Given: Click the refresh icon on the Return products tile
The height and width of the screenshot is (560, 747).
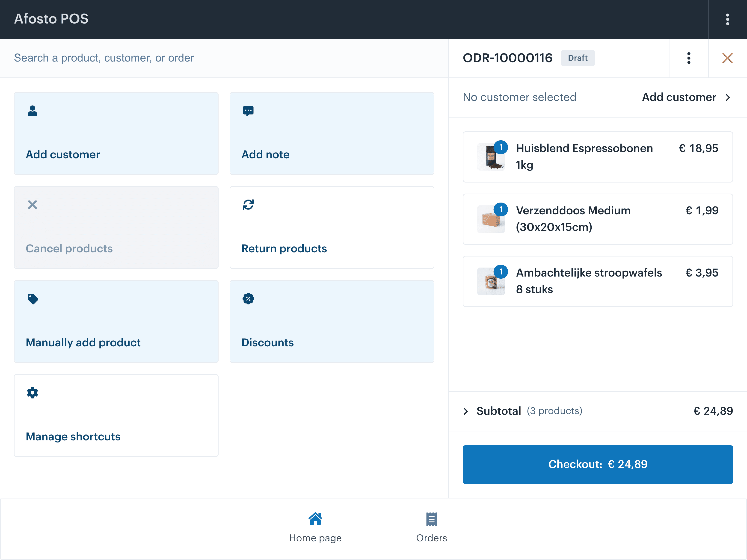Looking at the screenshot, I should tap(248, 205).
